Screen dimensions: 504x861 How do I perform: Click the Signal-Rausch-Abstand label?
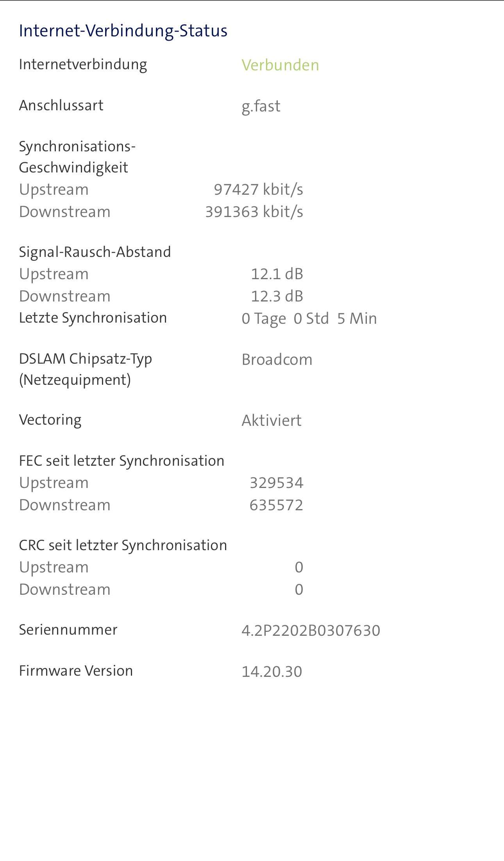click(x=95, y=252)
